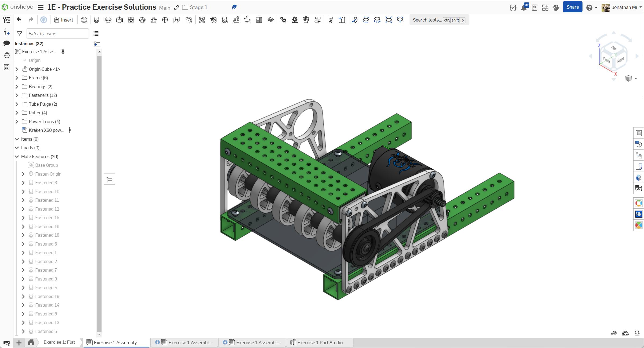
Task: Click the Insert button
Action: point(64,20)
